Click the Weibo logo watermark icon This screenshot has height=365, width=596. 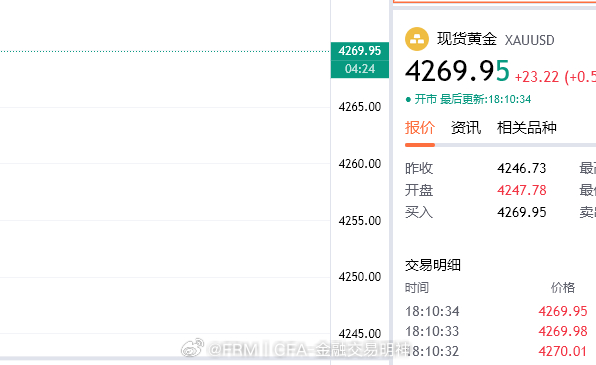(x=193, y=348)
